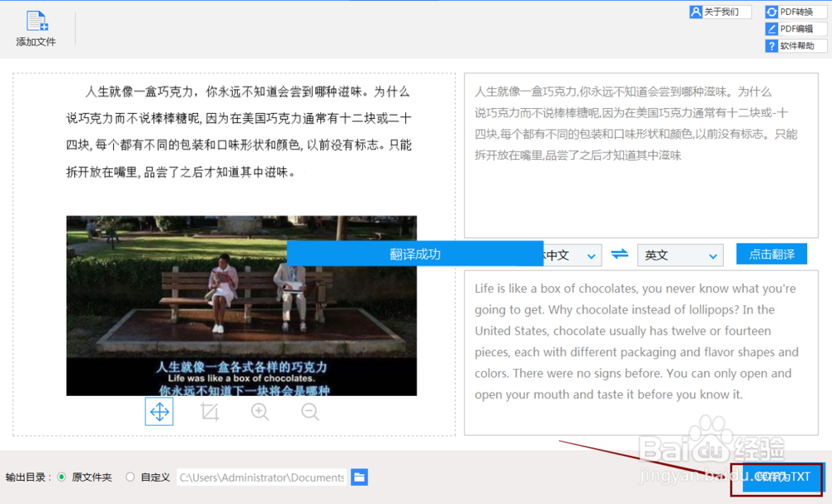832x504 pixels.
Task: Click the Add File (添加文件) icon
Action: (37, 28)
